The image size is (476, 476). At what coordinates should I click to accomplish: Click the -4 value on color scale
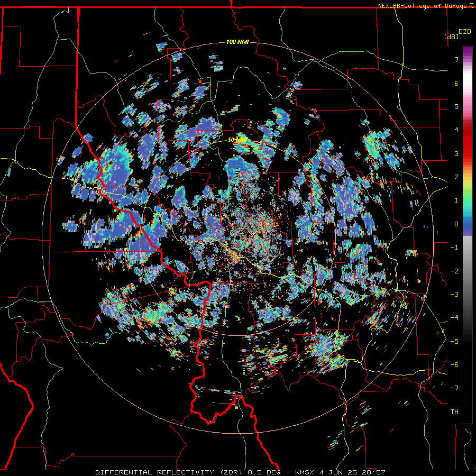454,318
